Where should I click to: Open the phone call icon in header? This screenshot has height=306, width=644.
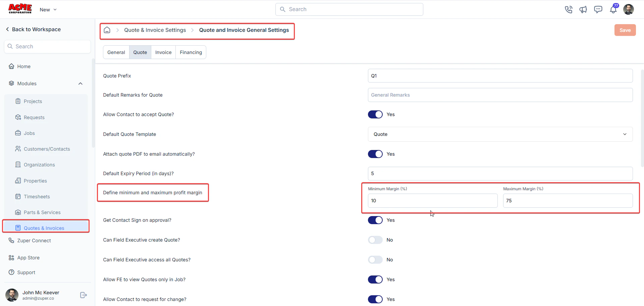569,9
